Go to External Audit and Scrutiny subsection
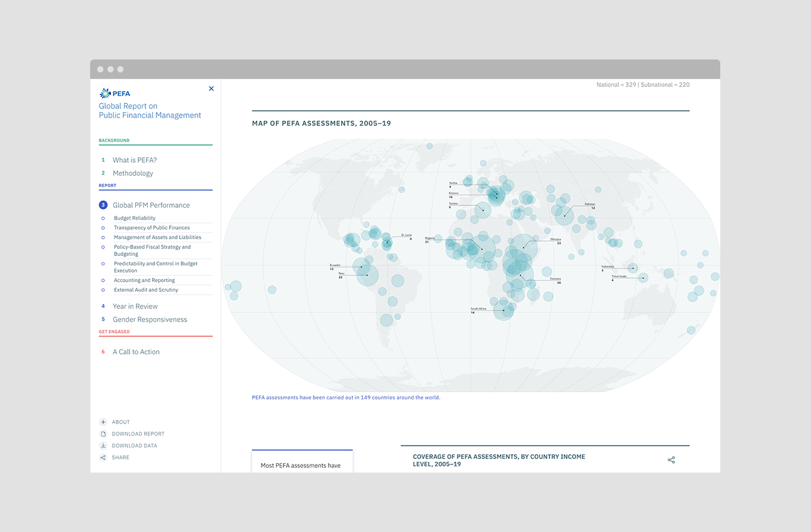Image resolution: width=811 pixels, height=532 pixels. click(x=146, y=290)
